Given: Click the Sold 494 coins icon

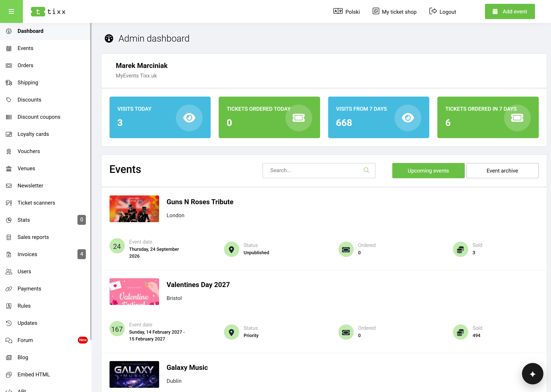Looking at the screenshot, I should [460, 332].
